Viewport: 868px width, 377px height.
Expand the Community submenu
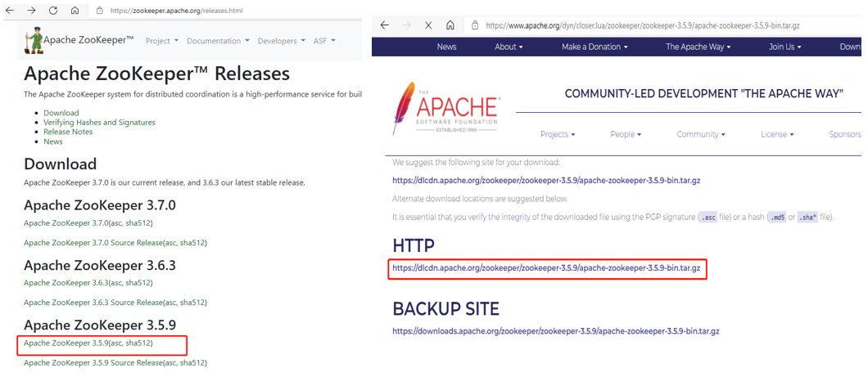701,134
